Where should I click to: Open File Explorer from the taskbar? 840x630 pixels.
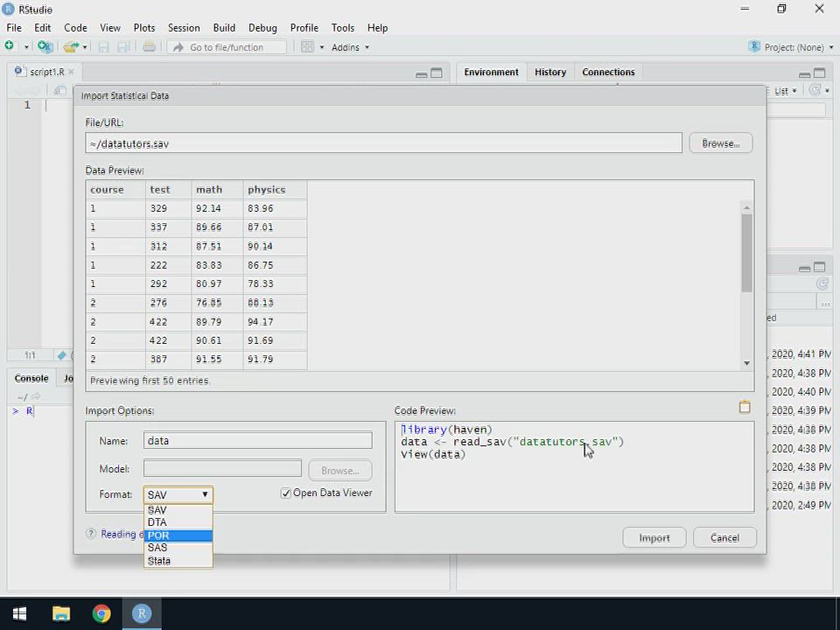coord(61,613)
